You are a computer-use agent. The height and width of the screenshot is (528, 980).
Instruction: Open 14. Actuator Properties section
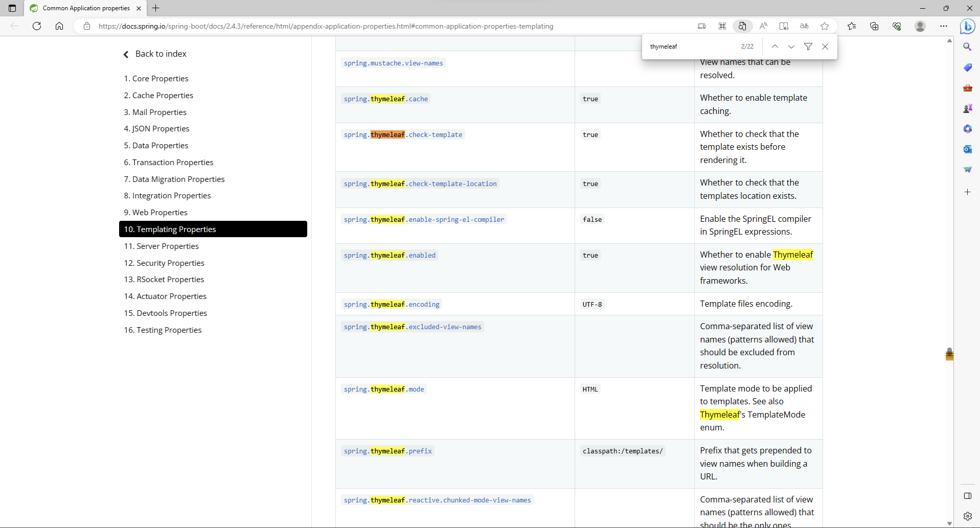click(x=165, y=296)
